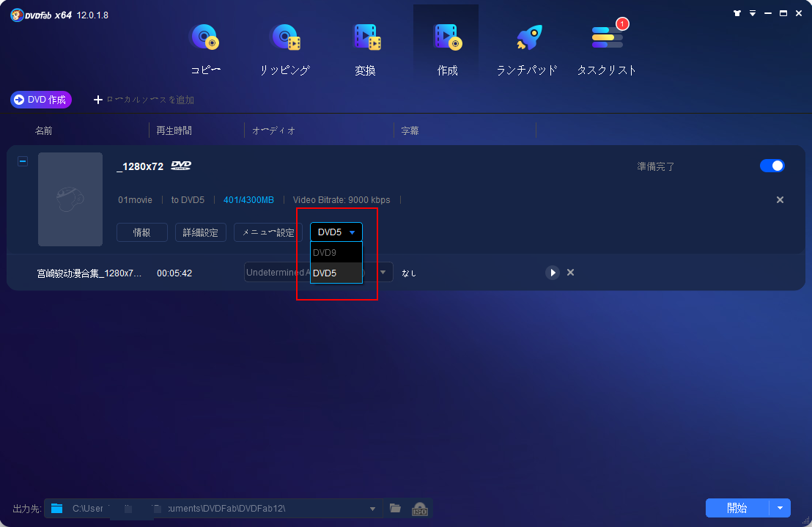Click the 01movie label

pos(135,200)
